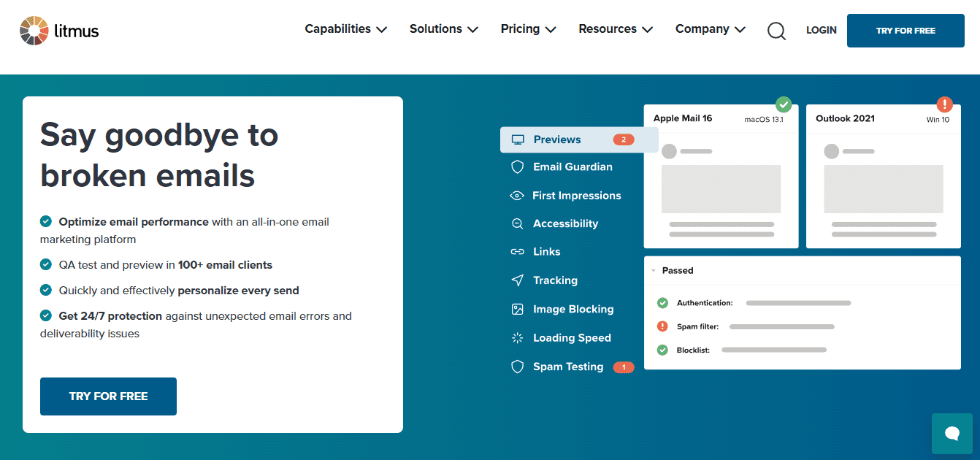Click the Links chain icon

pyautogui.click(x=517, y=251)
